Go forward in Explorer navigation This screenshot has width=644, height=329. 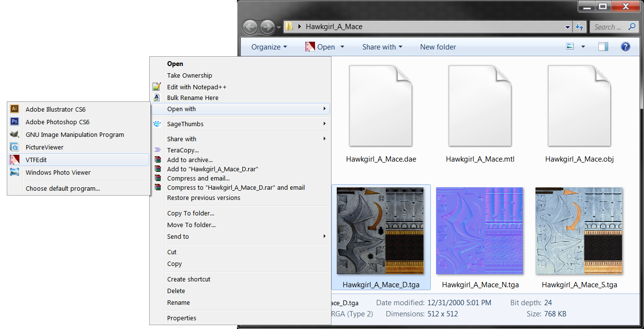267,27
